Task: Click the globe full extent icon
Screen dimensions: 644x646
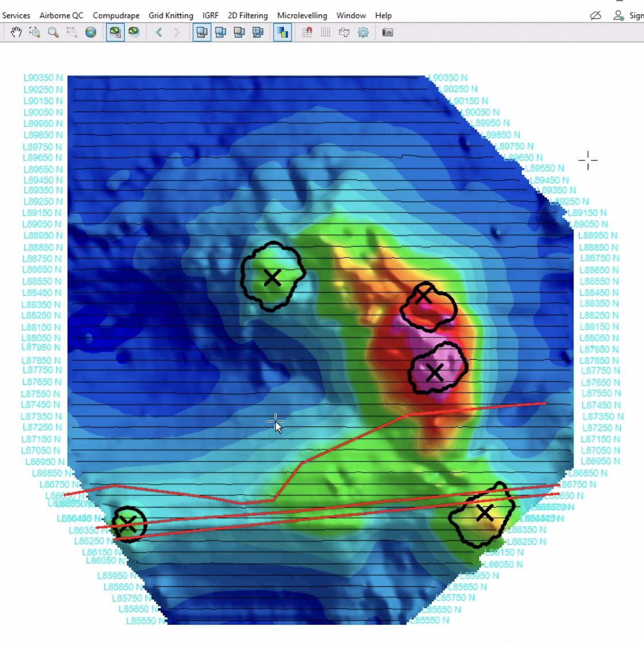Action: 91,32
